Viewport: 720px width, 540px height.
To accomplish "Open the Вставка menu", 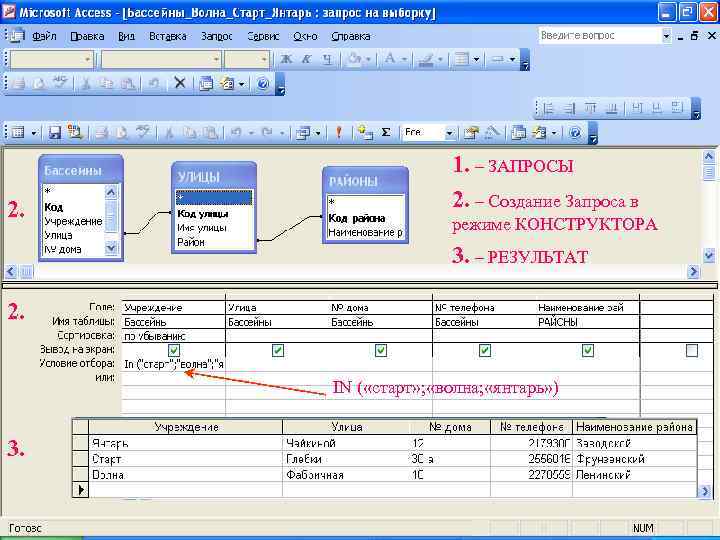I will tap(168, 36).
